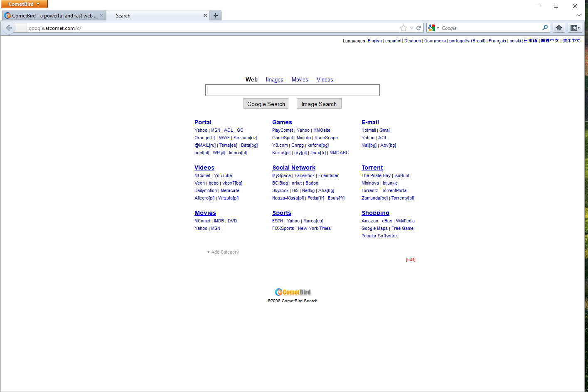
Task: Open the Popular Software link
Action: coord(379,236)
